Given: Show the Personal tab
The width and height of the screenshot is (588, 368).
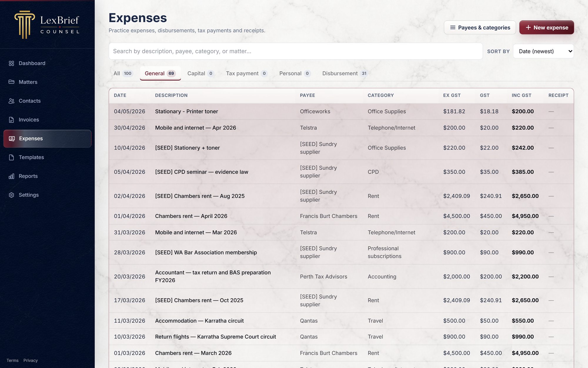Looking at the screenshot, I should coord(295,73).
